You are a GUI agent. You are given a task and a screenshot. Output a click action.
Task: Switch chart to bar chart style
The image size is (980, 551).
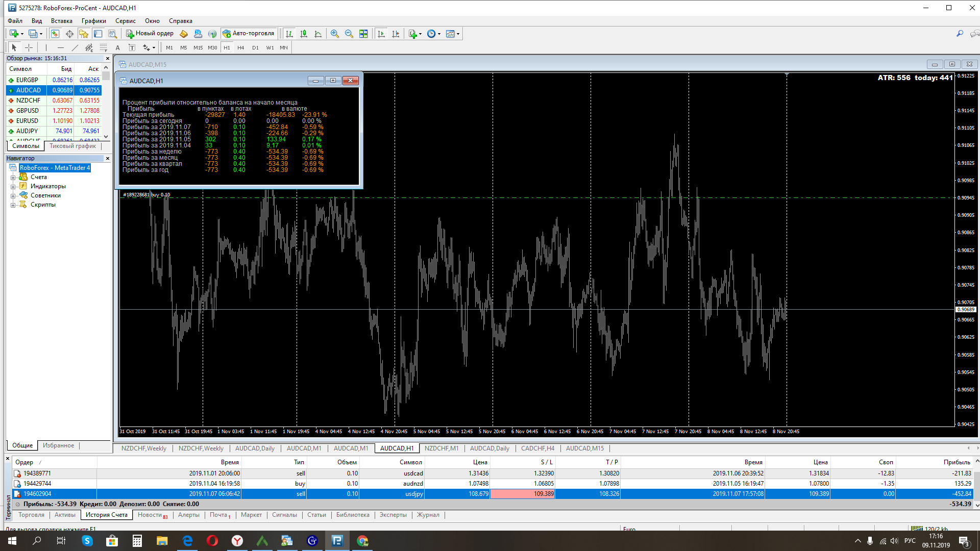[x=289, y=34]
